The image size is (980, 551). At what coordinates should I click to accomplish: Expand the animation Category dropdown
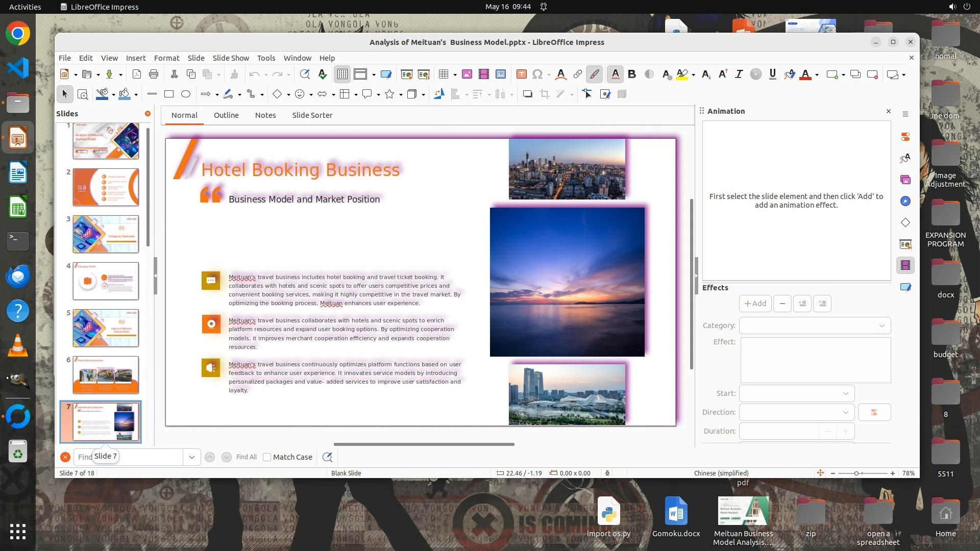815,325
